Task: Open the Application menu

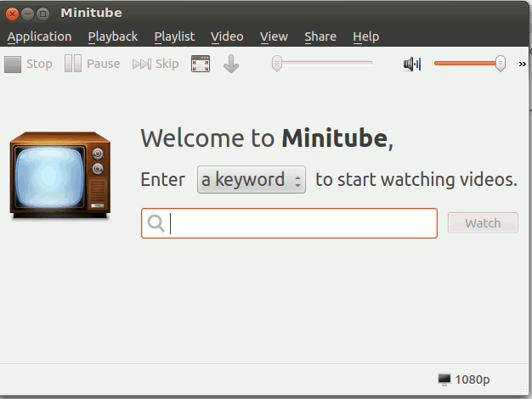Action: point(39,37)
